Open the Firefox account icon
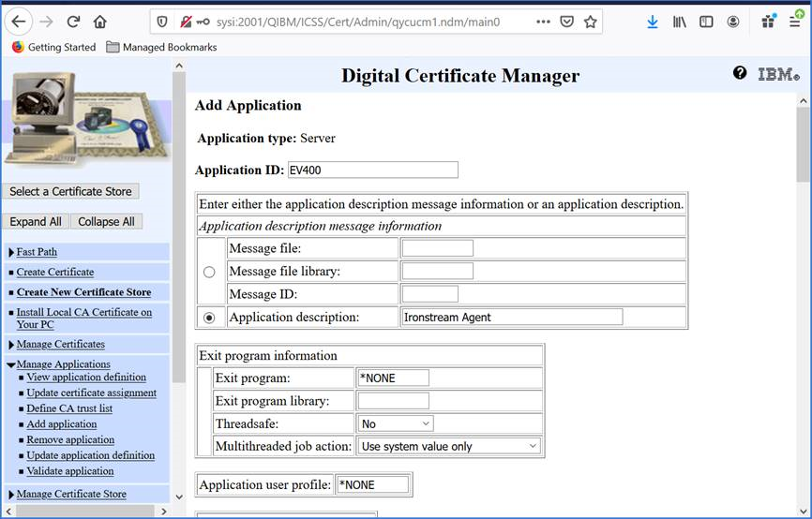 click(732, 22)
